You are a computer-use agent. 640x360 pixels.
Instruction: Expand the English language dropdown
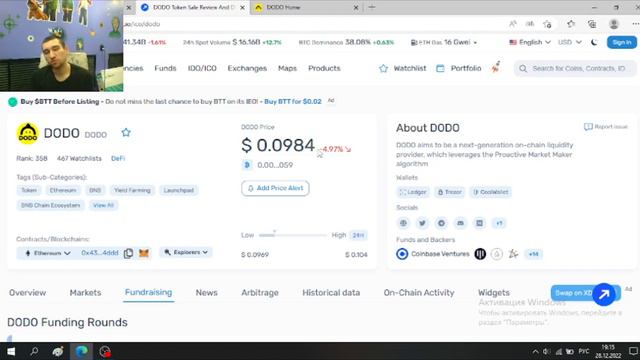[x=530, y=42]
